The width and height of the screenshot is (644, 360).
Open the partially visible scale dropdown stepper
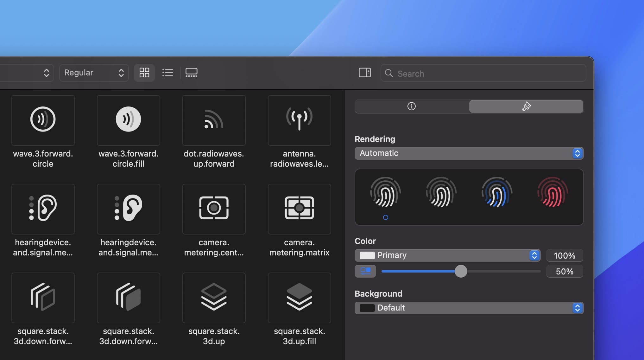coord(46,73)
